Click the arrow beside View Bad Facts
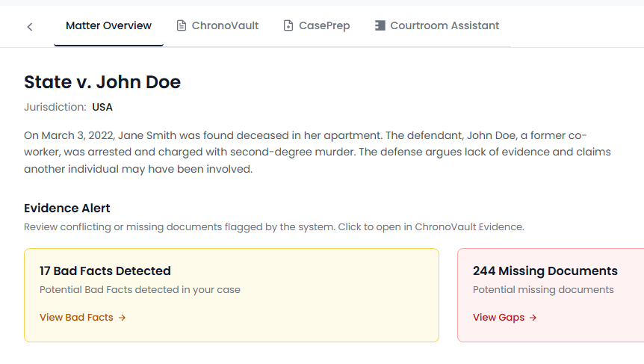 pyautogui.click(x=123, y=318)
